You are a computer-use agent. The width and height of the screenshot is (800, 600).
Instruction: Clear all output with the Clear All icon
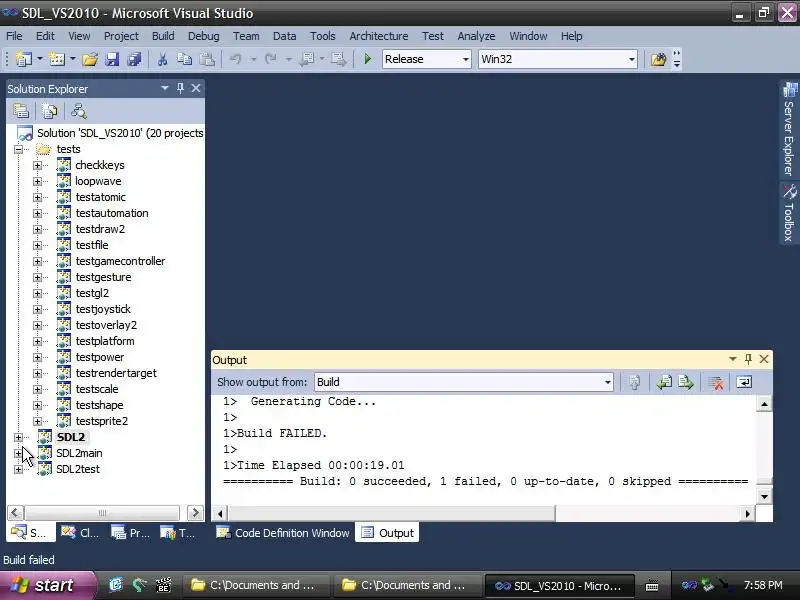(715, 382)
